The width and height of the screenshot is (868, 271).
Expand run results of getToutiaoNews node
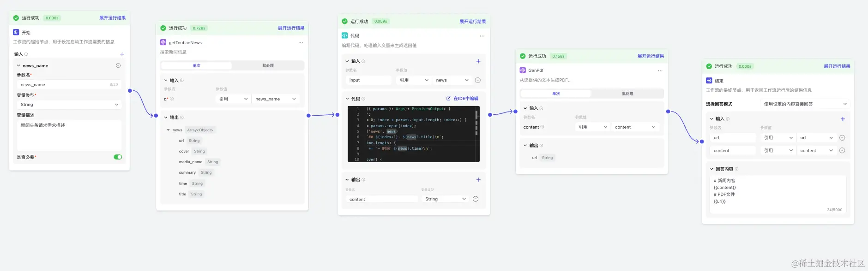(291, 28)
